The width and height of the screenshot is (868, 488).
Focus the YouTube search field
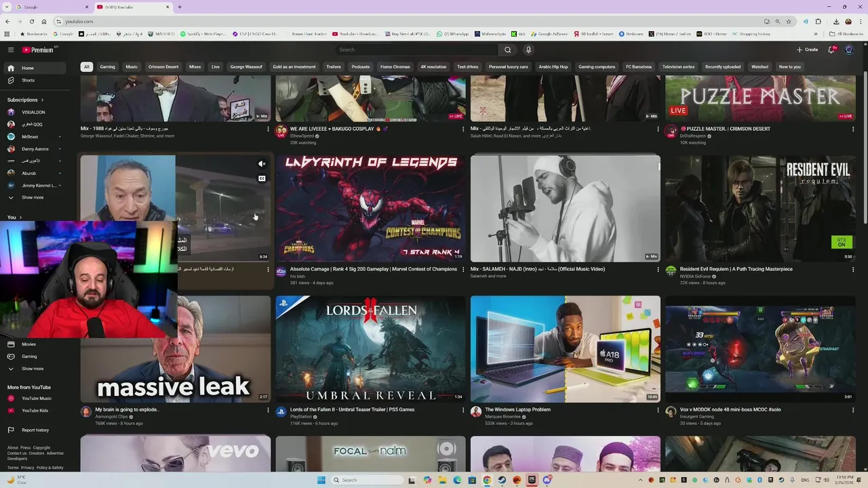[x=417, y=49]
